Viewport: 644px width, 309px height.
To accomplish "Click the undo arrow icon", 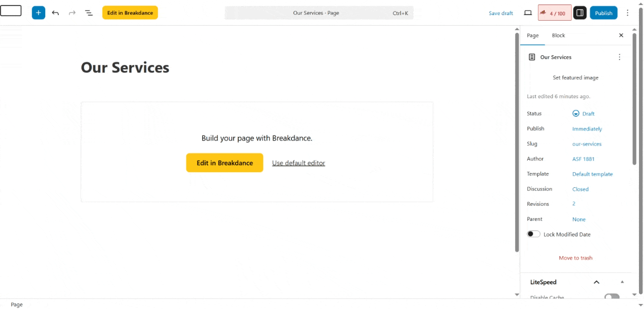I will [x=55, y=13].
